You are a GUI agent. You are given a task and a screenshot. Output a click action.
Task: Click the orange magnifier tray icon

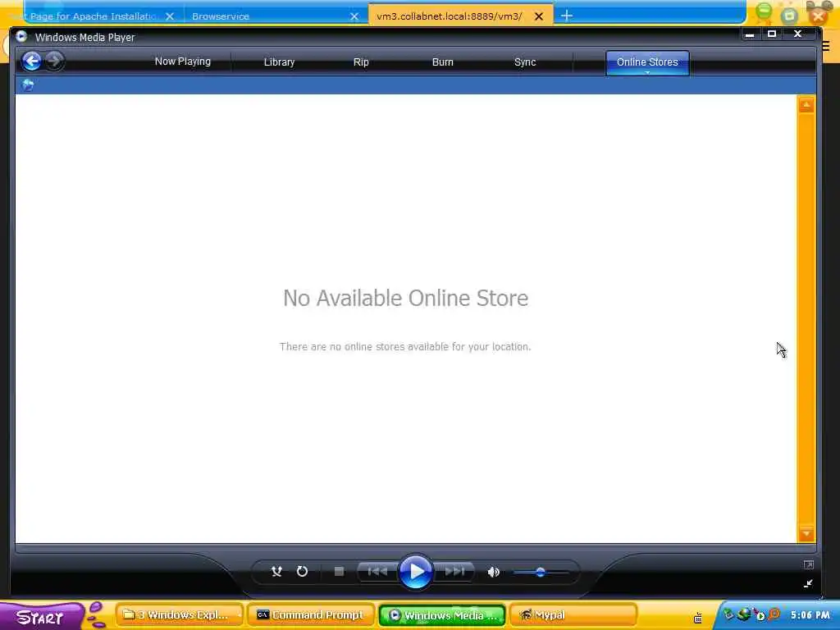(774, 614)
